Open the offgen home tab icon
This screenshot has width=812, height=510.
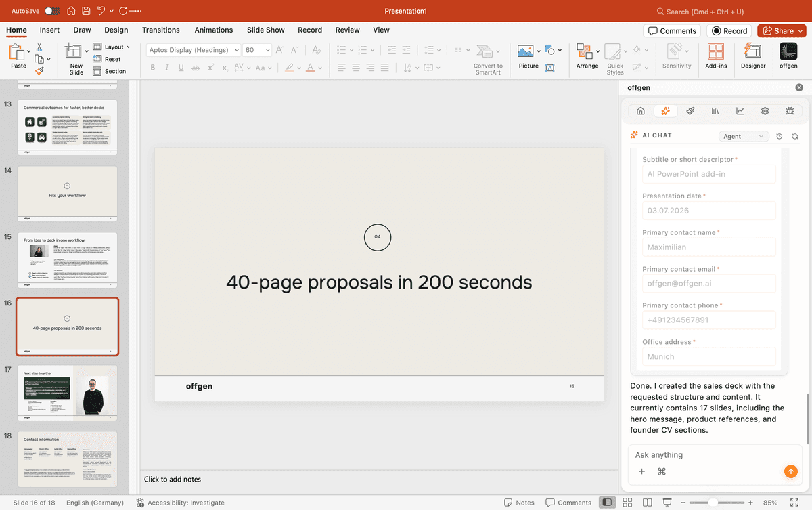(x=641, y=111)
